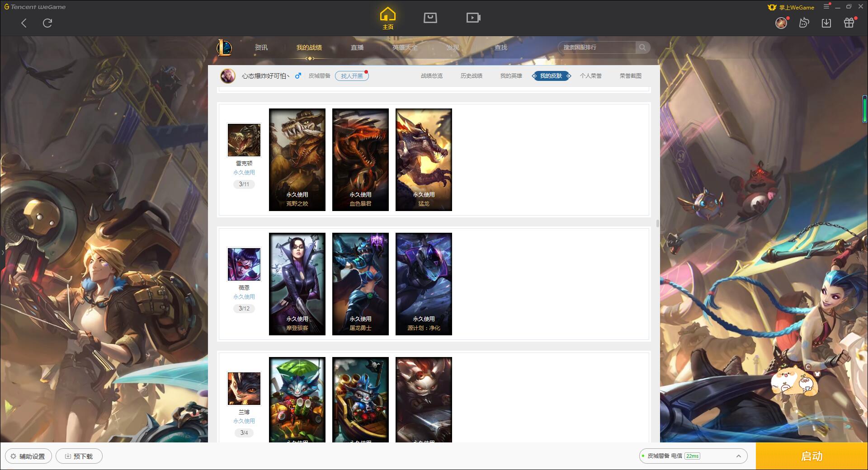Click the 薇恩 champion portrait
This screenshot has width=868, height=470.
click(244, 264)
